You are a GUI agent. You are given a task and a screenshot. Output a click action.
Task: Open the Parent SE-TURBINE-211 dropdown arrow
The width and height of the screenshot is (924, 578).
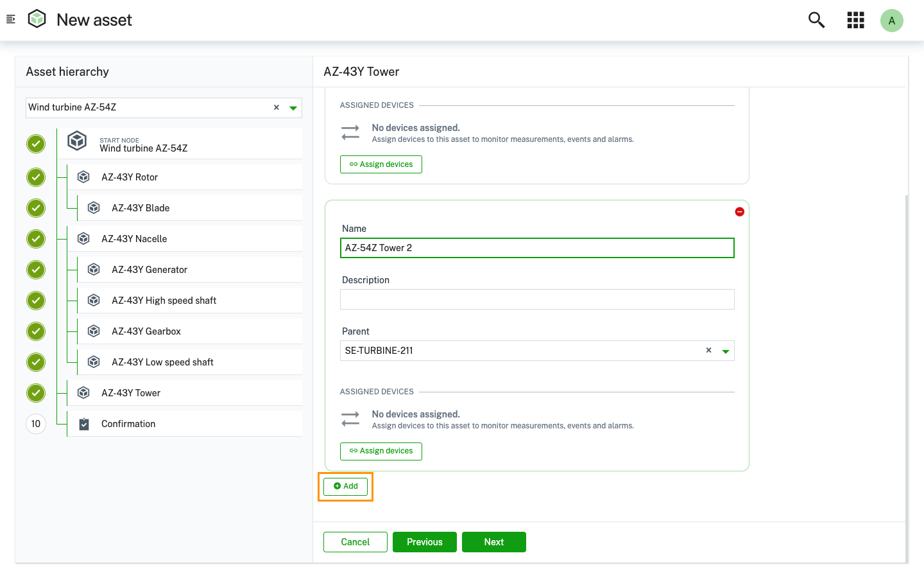point(726,351)
